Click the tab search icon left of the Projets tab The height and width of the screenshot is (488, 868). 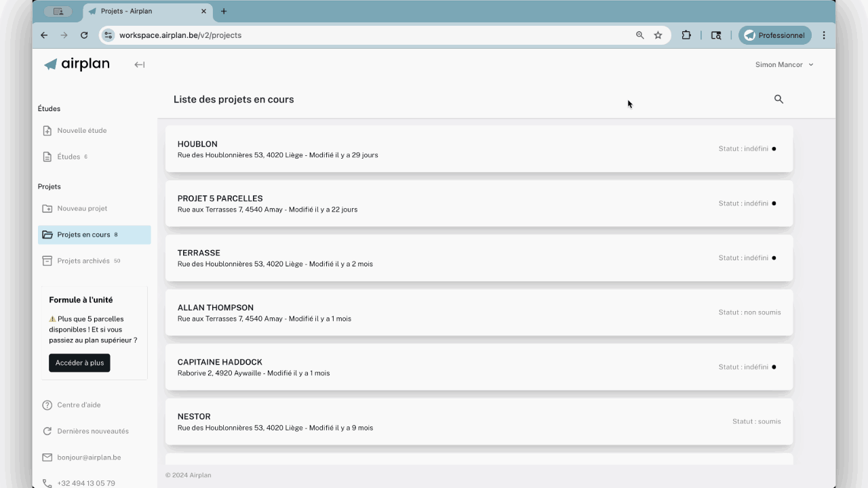pos(58,12)
